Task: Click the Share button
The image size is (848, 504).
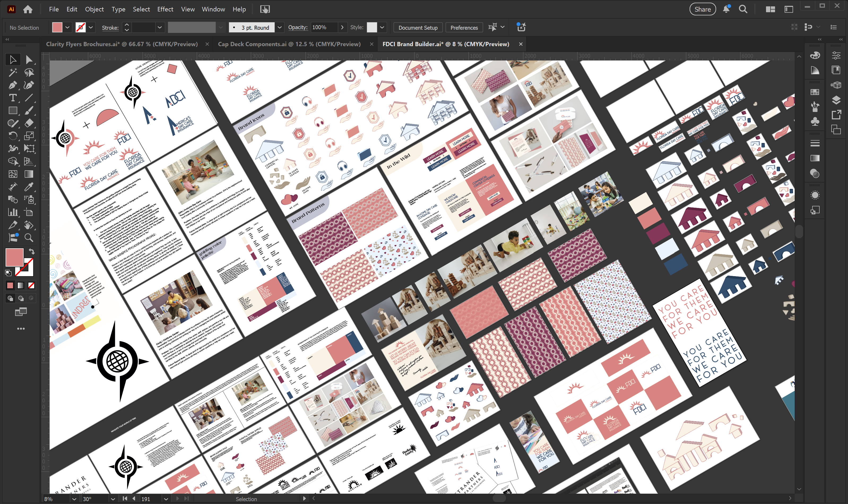Action: [x=702, y=9]
